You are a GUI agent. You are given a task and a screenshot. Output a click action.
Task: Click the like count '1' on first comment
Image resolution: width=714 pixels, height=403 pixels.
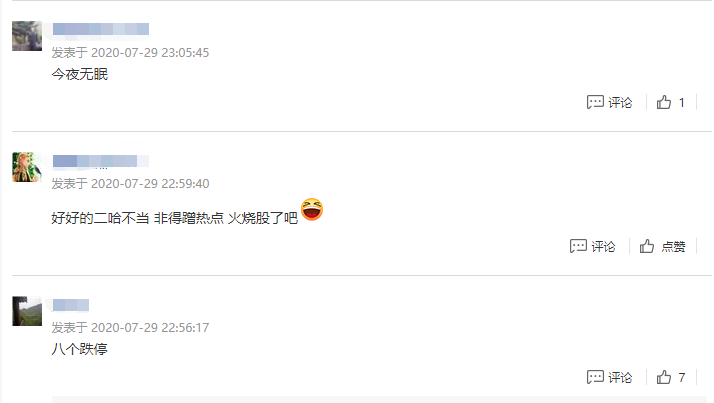[682, 102]
